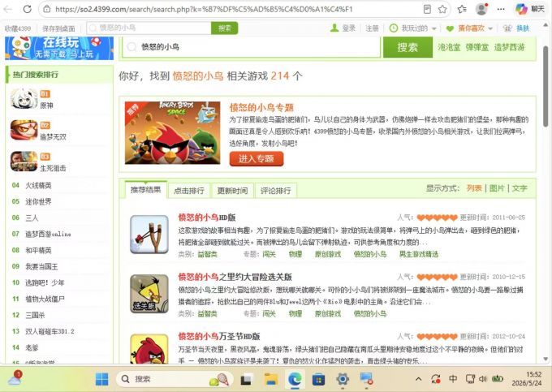
Task: Click the 原神 game icon in ranking
Action: pos(24,98)
